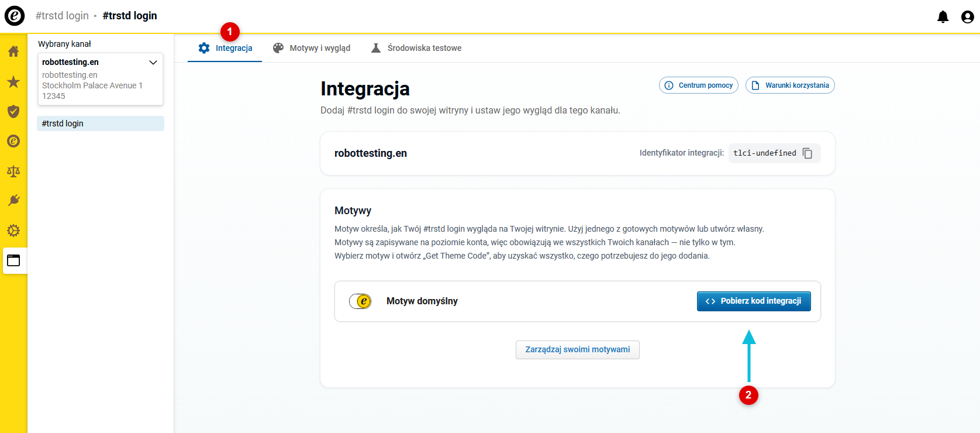
Task: Click Pobierz kod integracji
Action: pos(754,301)
